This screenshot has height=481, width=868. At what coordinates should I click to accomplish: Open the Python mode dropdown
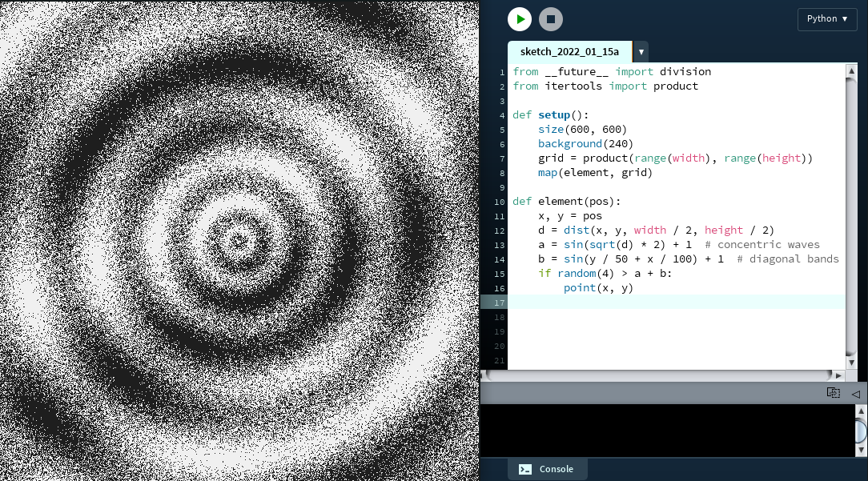coord(827,19)
